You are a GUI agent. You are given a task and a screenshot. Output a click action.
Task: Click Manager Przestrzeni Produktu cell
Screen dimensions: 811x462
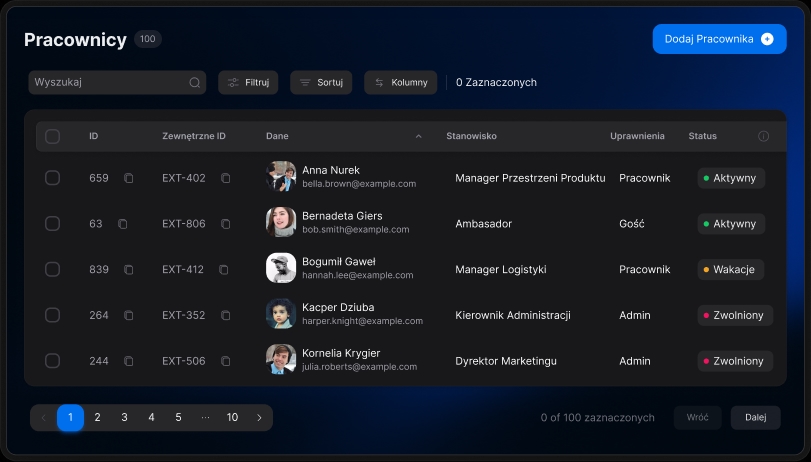[x=530, y=178]
